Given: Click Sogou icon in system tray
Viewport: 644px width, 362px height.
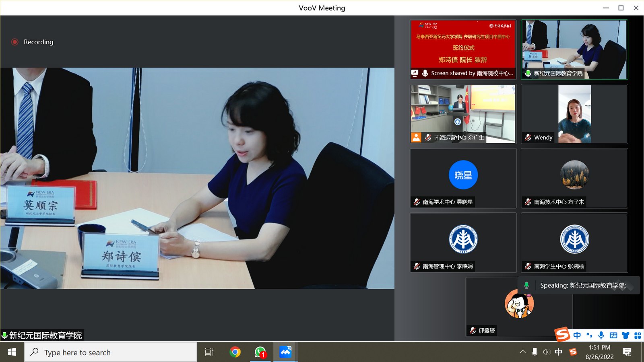Looking at the screenshot, I should tap(573, 352).
